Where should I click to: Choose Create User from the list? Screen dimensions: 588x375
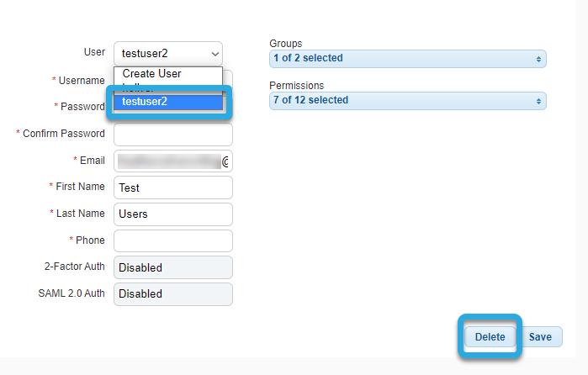(x=168, y=73)
